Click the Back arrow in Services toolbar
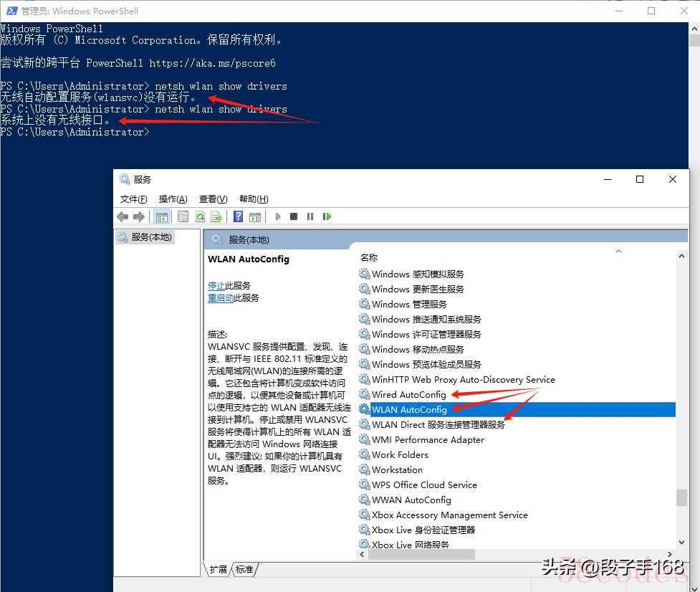This screenshot has width=700, height=592. (x=123, y=216)
